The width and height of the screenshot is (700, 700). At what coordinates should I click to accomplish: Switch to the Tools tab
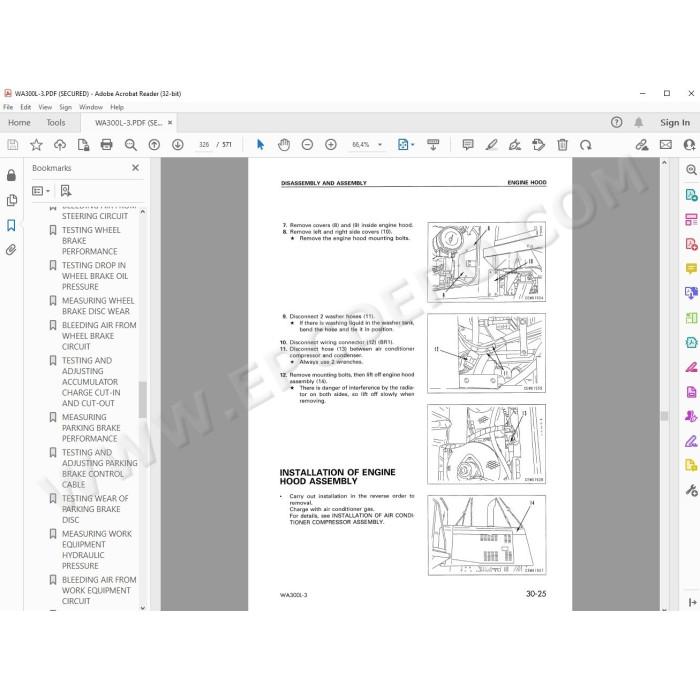[56, 122]
